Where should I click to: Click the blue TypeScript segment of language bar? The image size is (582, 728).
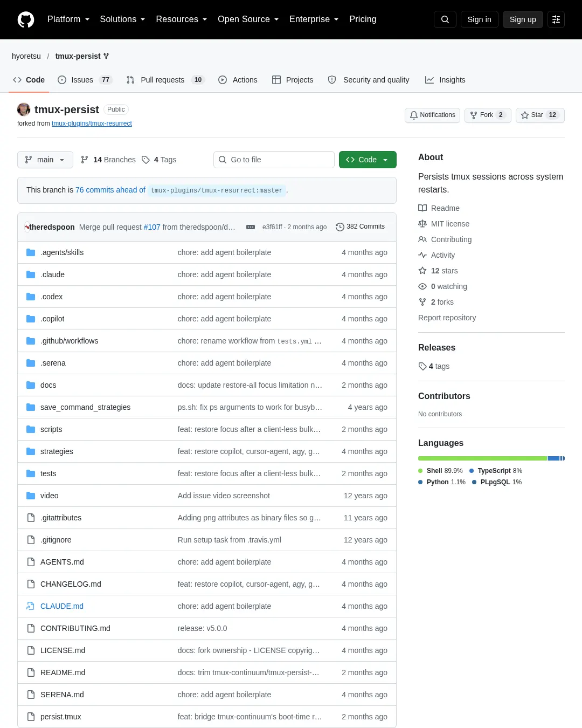click(553, 458)
